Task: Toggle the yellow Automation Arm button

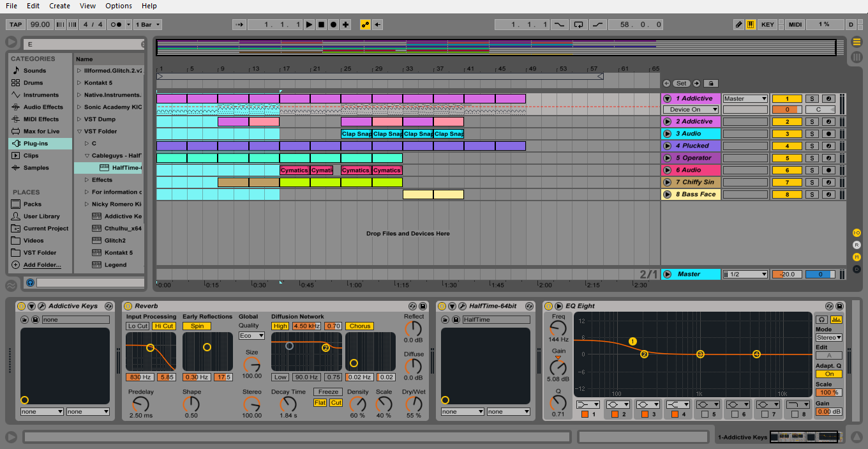Action: pyautogui.click(x=365, y=24)
